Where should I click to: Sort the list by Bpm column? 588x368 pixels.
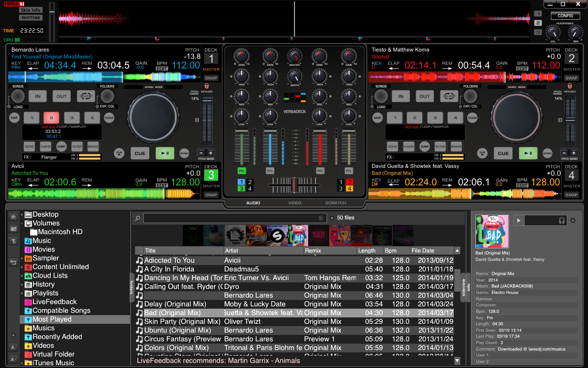(397, 251)
